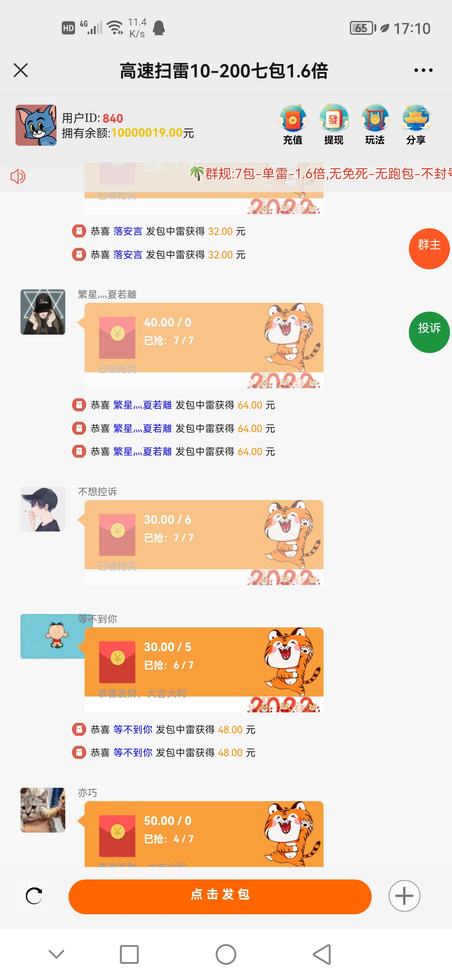
Task: Close the page with the X icon
Action: click(21, 70)
